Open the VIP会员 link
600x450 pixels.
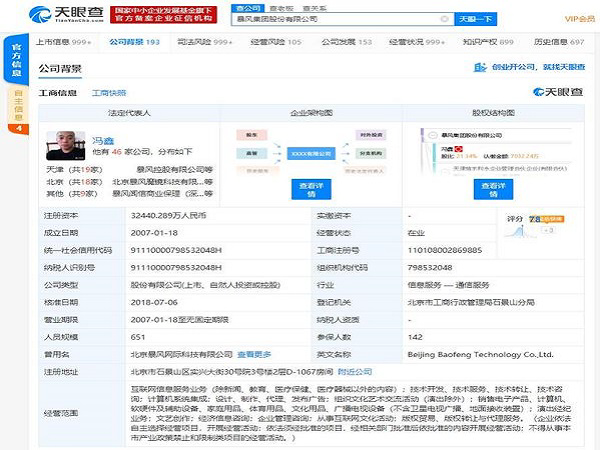tap(580, 19)
